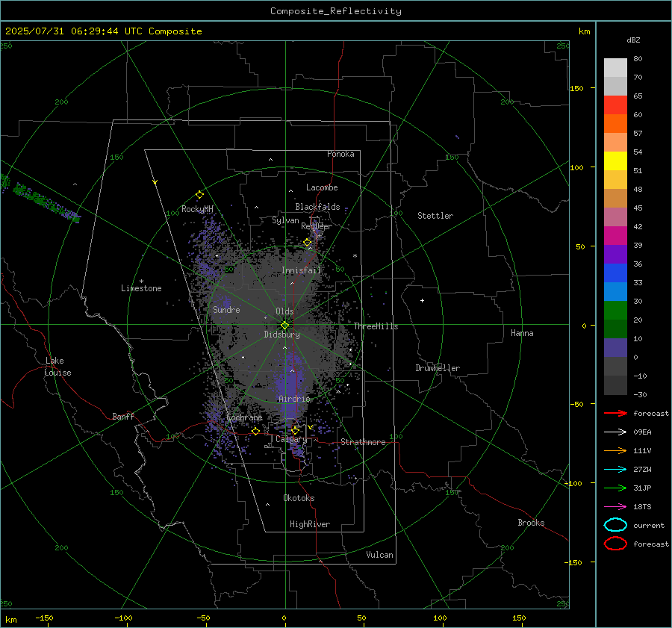Click the radar center diamond at Olds
The width and height of the screenshot is (672, 628).
tap(285, 326)
